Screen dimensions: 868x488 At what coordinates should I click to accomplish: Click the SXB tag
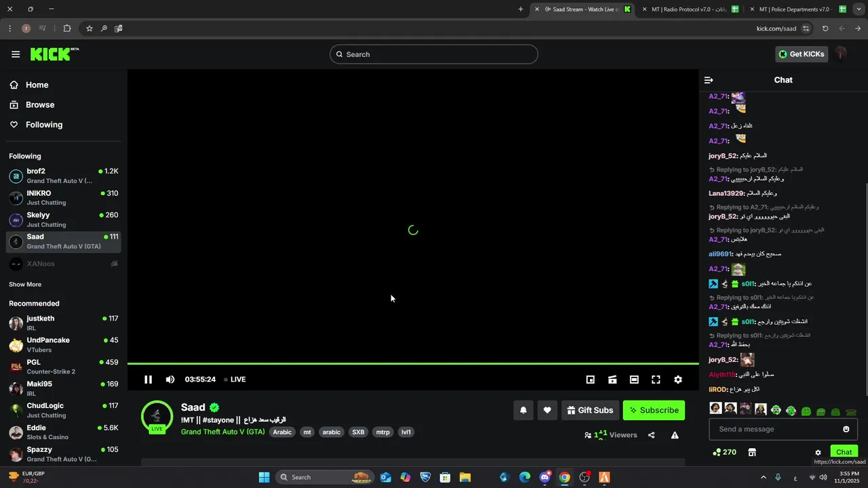[358, 432]
